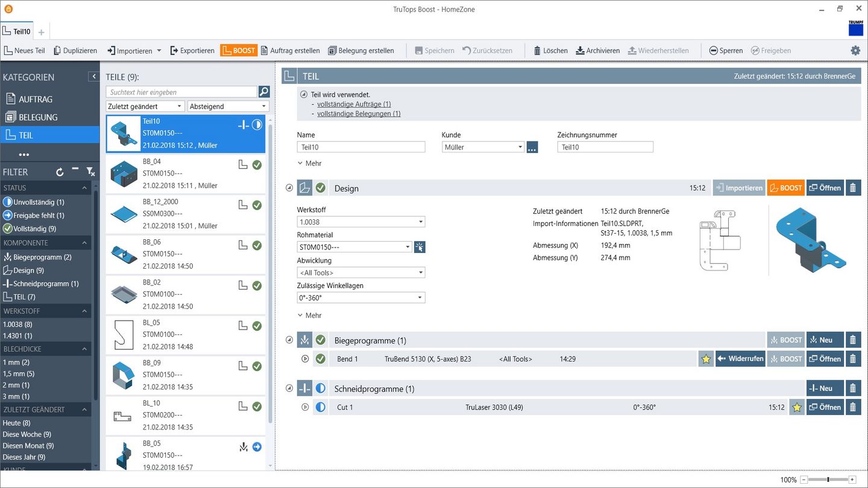This screenshot has width=868, height=488.
Task: Click the search magnifier icon
Action: 264,92
